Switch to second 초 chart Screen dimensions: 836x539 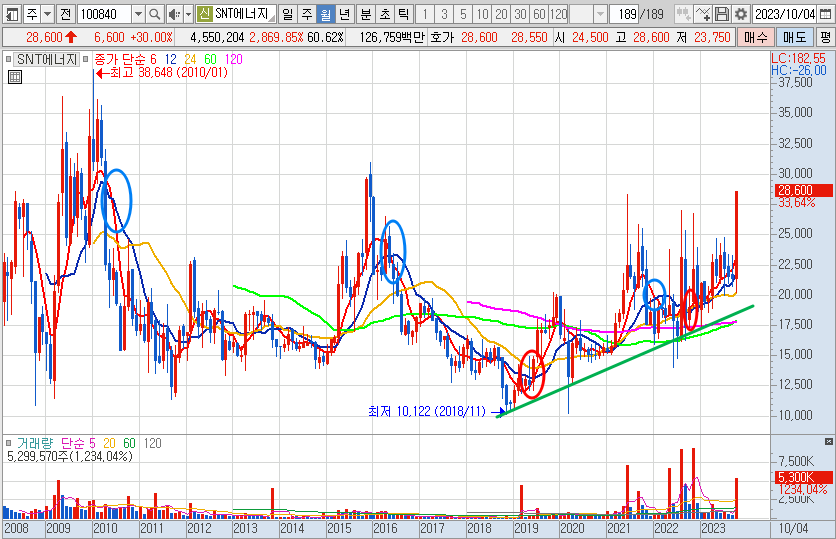point(385,14)
